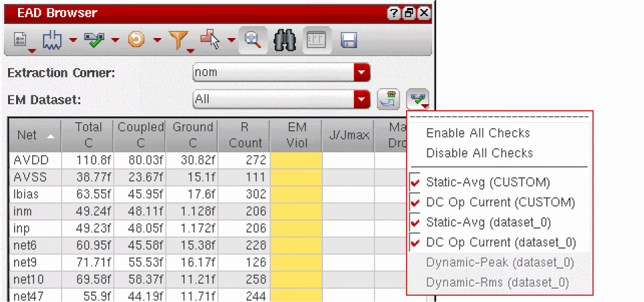
Task: Sort by the EM Viol column header
Action: point(296,136)
